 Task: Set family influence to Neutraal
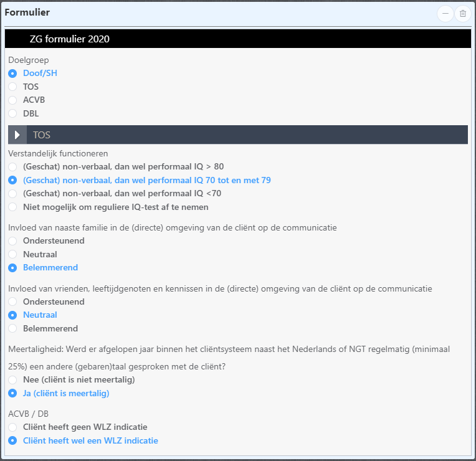(x=12, y=254)
